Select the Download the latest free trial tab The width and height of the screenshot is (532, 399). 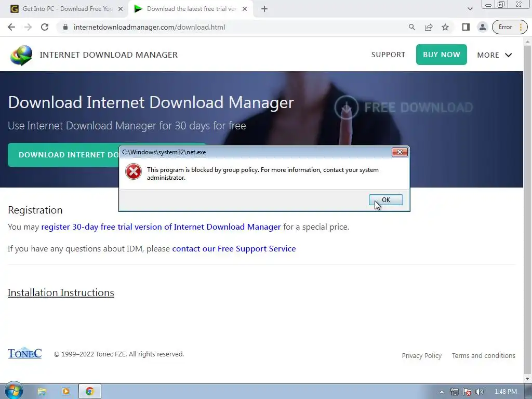click(191, 9)
